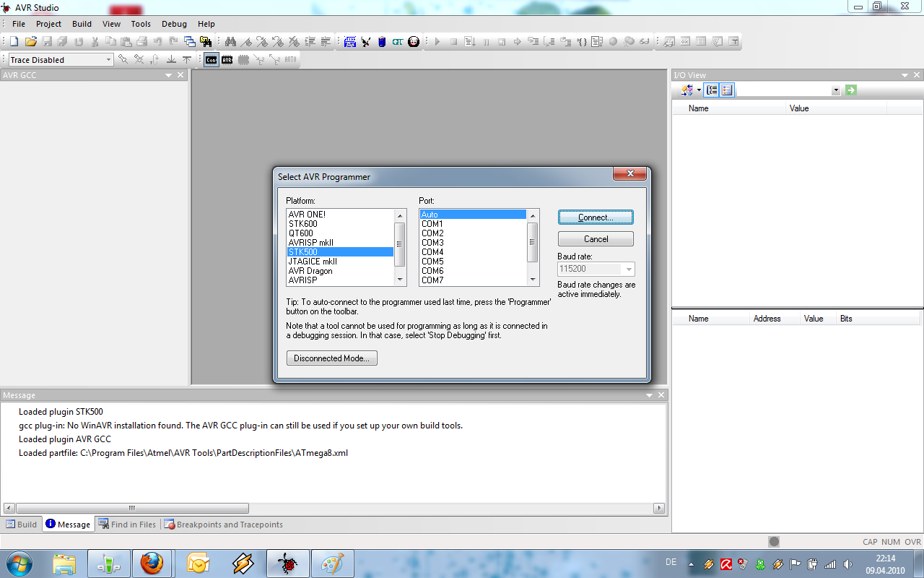Open the I/O View panel options arrow

pyautogui.click(x=905, y=75)
